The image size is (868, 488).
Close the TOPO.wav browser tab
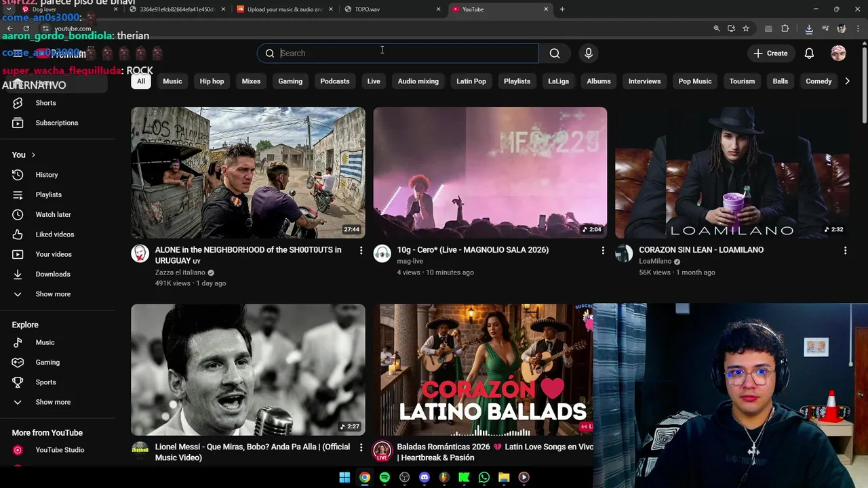click(438, 9)
